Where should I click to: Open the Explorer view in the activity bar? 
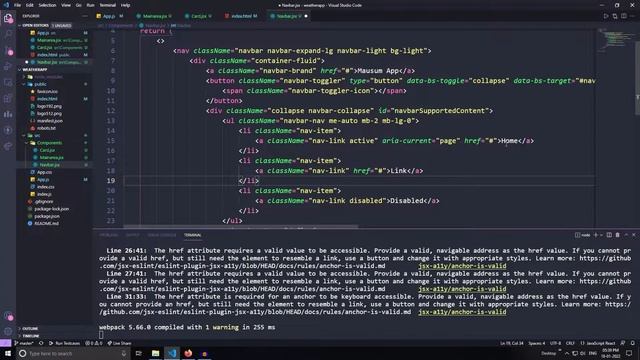tap(8, 18)
